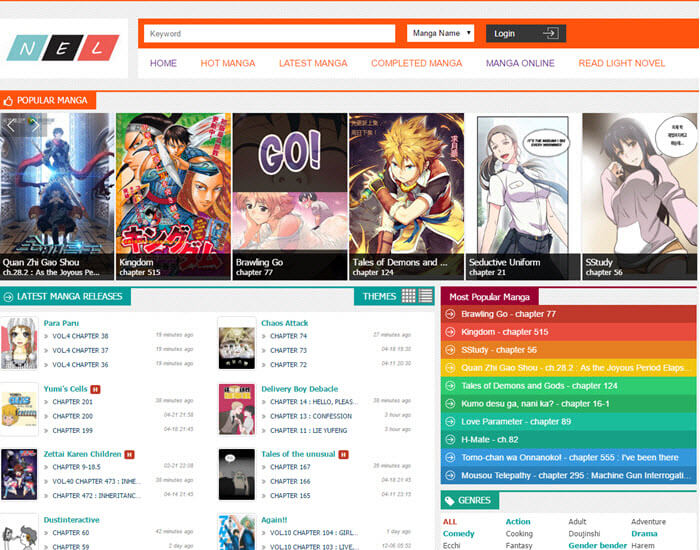
Task: Click arrow icon beside Brawling Go - chapter 77
Action: (x=450, y=314)
